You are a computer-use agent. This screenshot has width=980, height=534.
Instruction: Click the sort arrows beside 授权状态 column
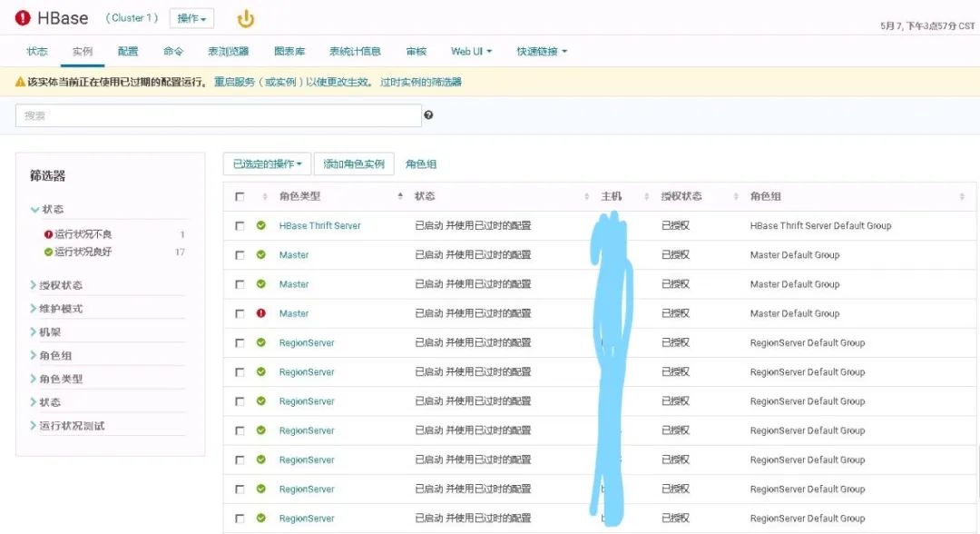[x=736, y=196]
